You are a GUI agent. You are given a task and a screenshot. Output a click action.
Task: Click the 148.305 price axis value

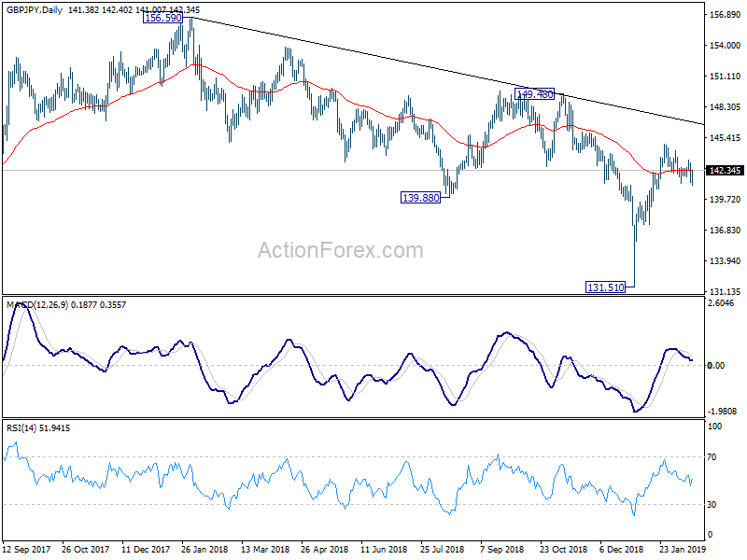[726, 107]
